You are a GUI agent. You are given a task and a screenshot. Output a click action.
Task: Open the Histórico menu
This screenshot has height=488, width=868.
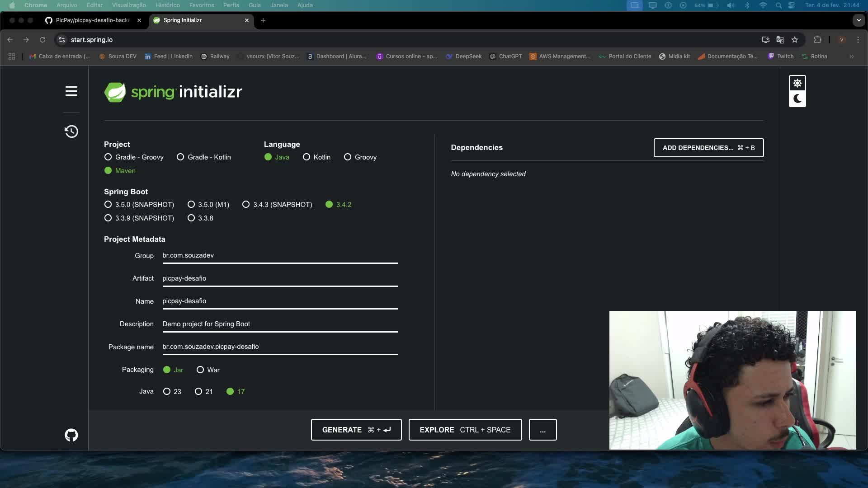(x=168, y=5)
